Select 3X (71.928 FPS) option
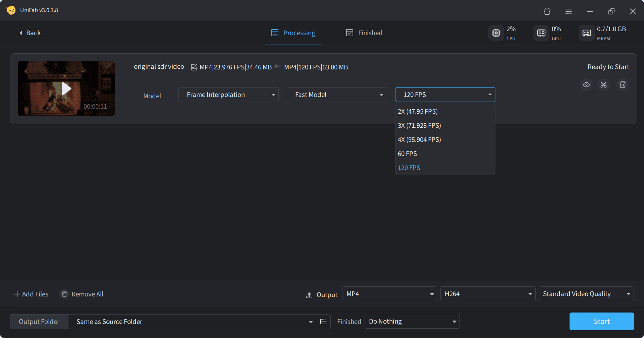The image size is (644, 338). click(x=445, y=125)
